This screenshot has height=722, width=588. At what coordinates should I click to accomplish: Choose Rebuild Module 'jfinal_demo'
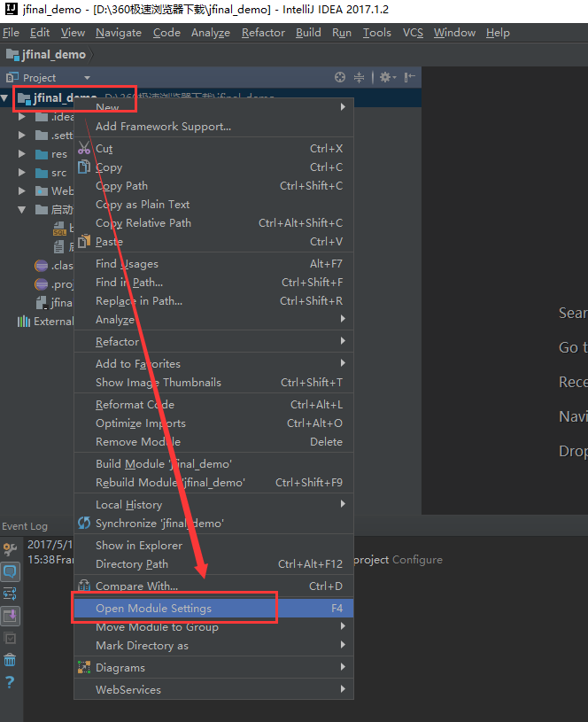coord(213,482)
